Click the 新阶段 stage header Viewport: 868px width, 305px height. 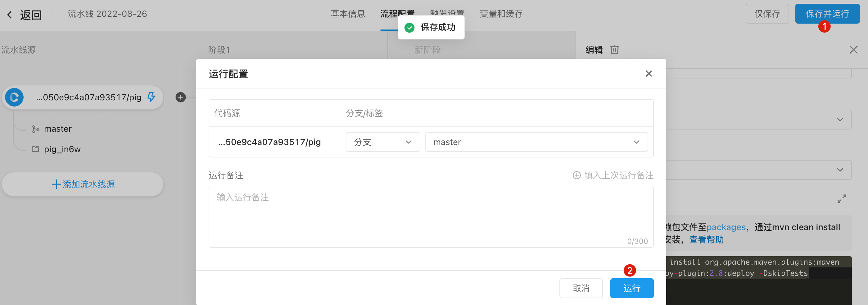[427, 50]
